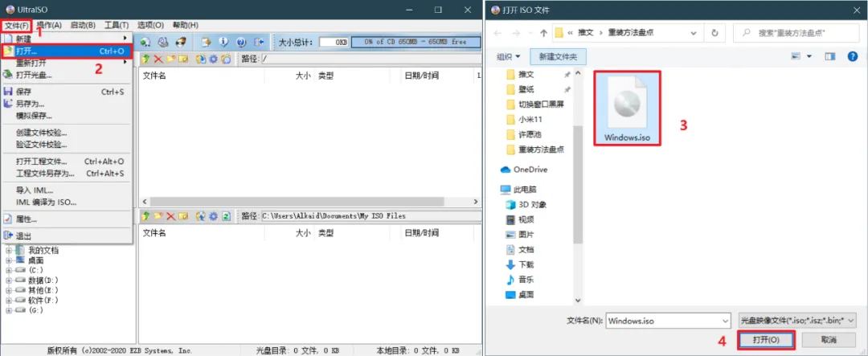Expand the (C:) drive tree node

click(10, 271)
